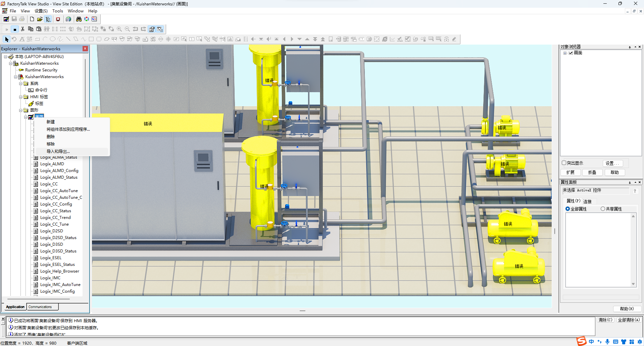644x346 pixels.
Task: Click the Sogou input method S icon
Action: [582, 341]
